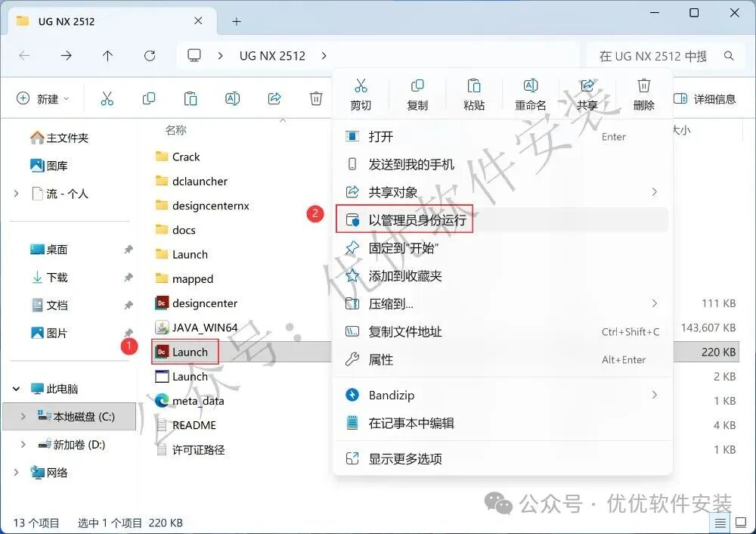Click the Delete trash icon in the context menu
The image size is (756, 534).
click(643, 86)
